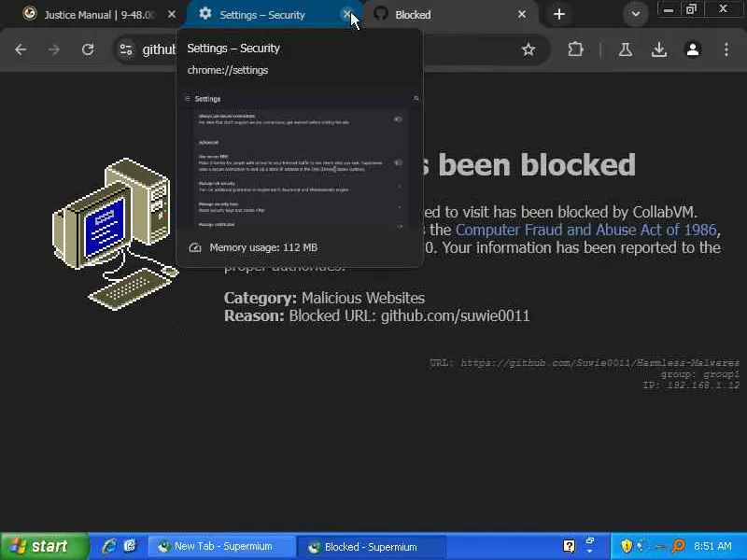
Task: Open the experiments flask icon
Action: (x=626, y=49)
